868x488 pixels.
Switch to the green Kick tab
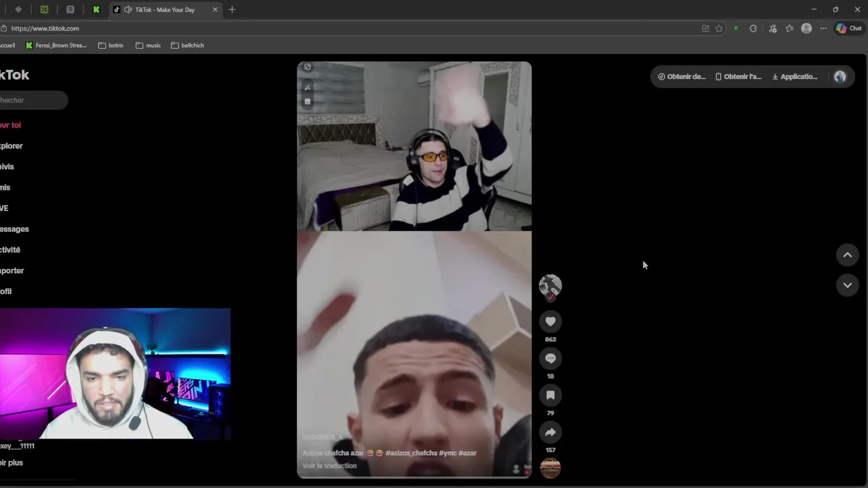96,9
